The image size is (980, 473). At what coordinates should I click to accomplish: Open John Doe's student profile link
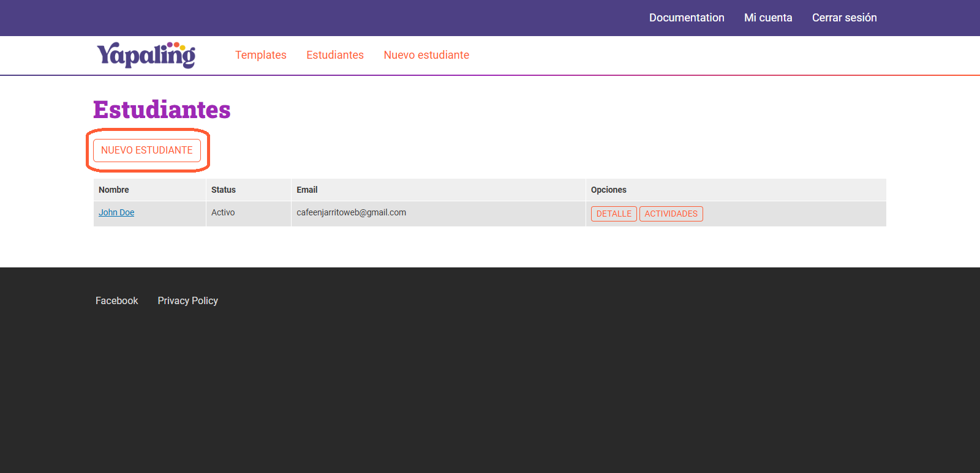tap(116, 212)
